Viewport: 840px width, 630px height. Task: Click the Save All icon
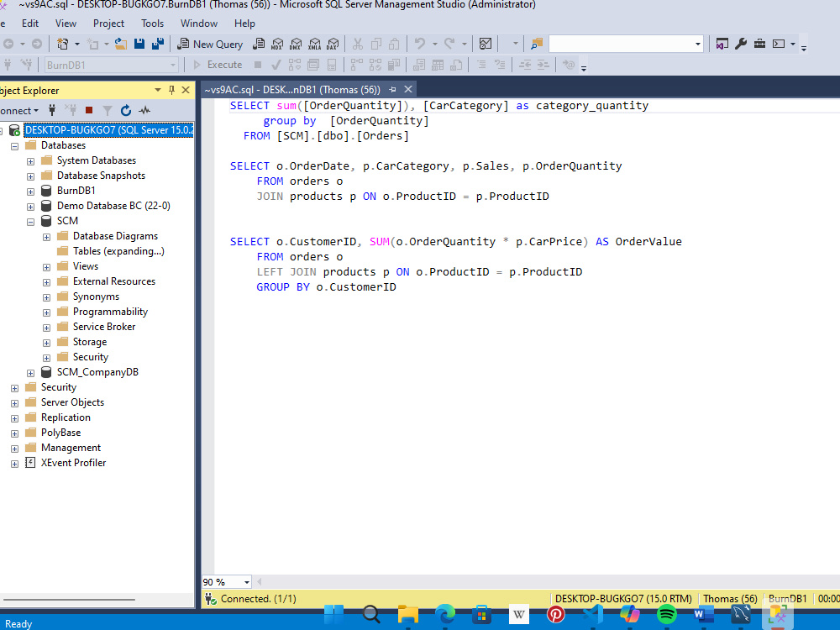[158, 44]
